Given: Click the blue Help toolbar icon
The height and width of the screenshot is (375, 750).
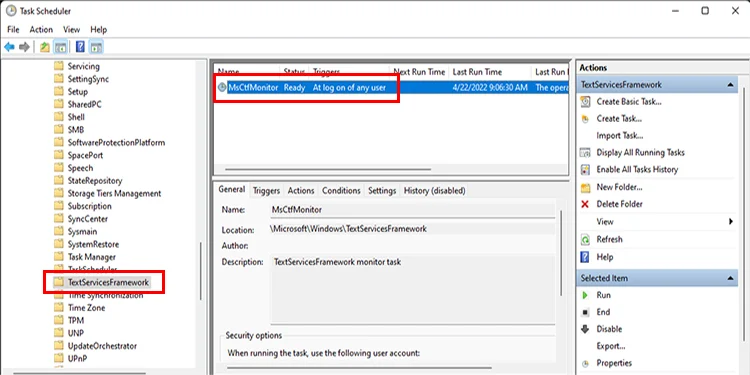Looking at the screenshot, I should tap(80, 47).
